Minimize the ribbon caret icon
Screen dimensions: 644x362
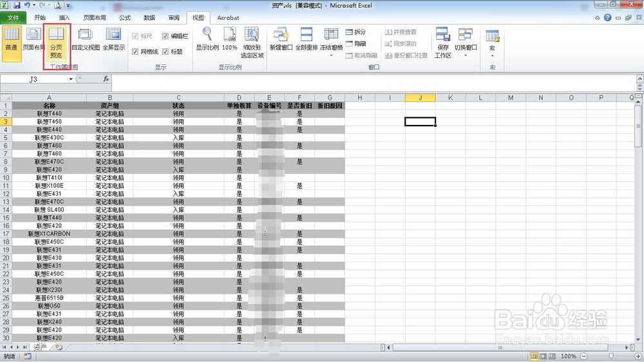tap(597, 17)
